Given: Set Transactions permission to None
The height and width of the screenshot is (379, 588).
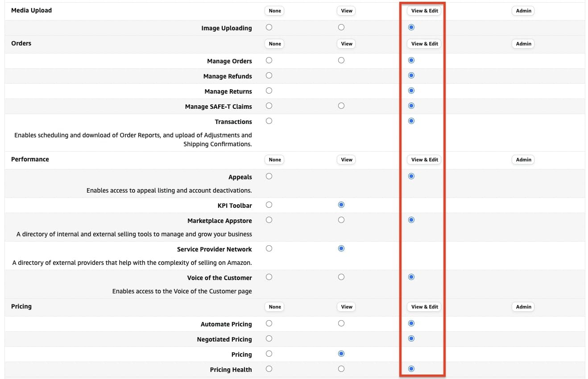Looking at the screenshot, I should coord(269,121).
